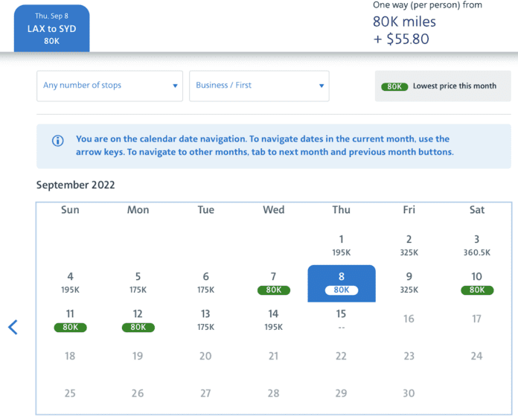
Task: Select September 1 priced at 195K
Action: point(342,245)
